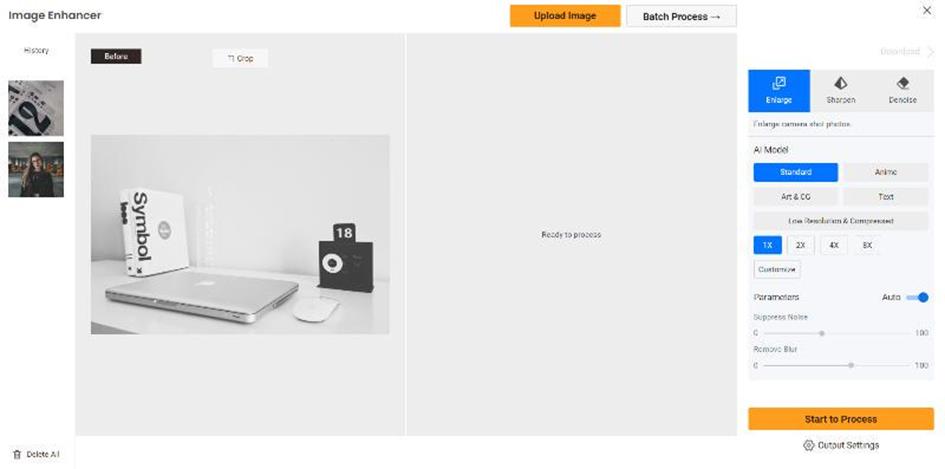Click the Upload Image button
The width and height of the screenshot is (945, 469).
click(565, 16)
